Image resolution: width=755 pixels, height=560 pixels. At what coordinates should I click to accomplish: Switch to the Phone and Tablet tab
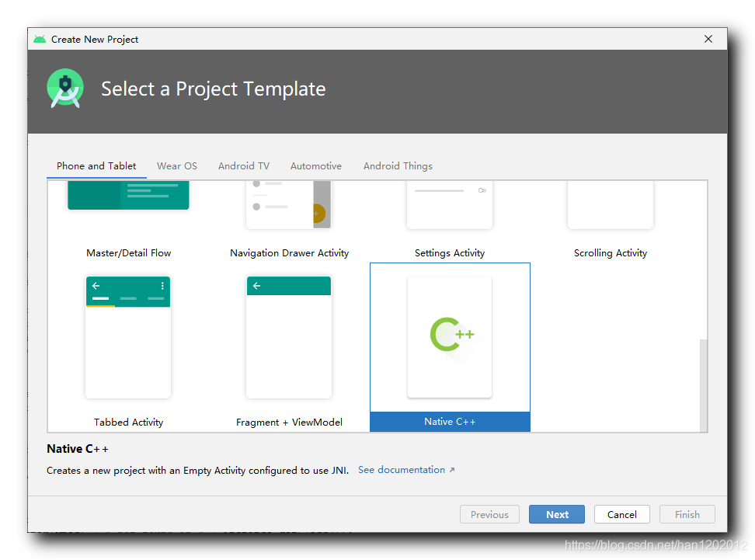96,165
